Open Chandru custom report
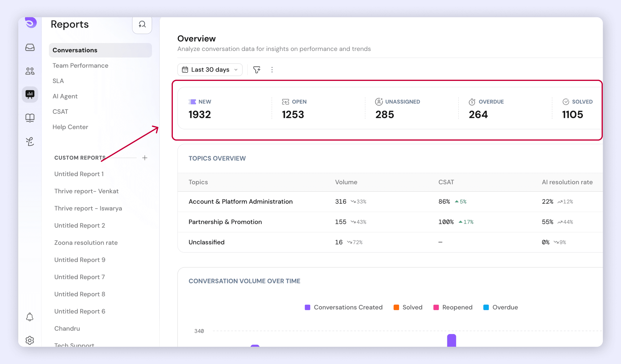 67,329
